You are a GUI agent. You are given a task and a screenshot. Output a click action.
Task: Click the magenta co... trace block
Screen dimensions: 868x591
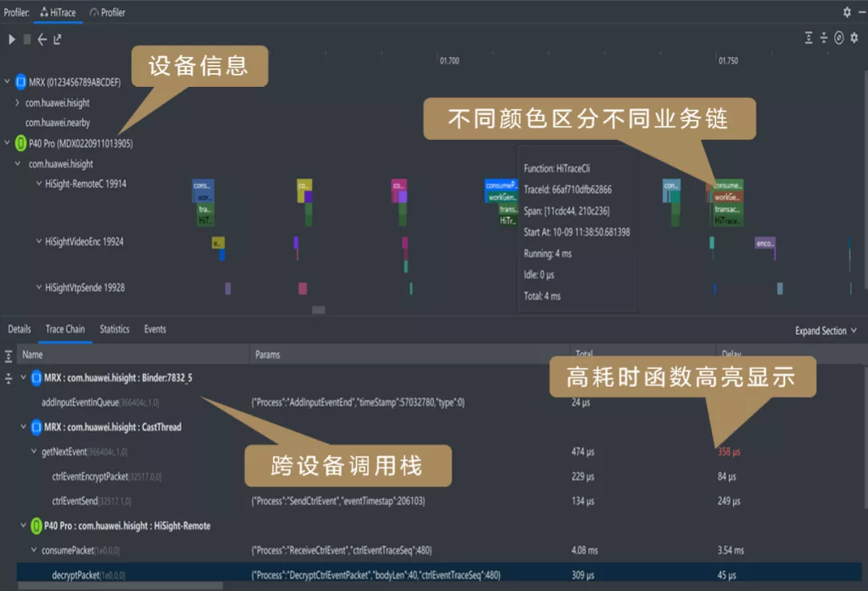point(399,185)
